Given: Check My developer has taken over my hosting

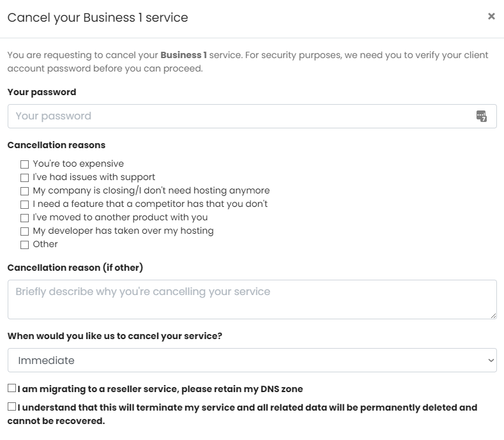Looking at the screenshot, I should point(24,231).
